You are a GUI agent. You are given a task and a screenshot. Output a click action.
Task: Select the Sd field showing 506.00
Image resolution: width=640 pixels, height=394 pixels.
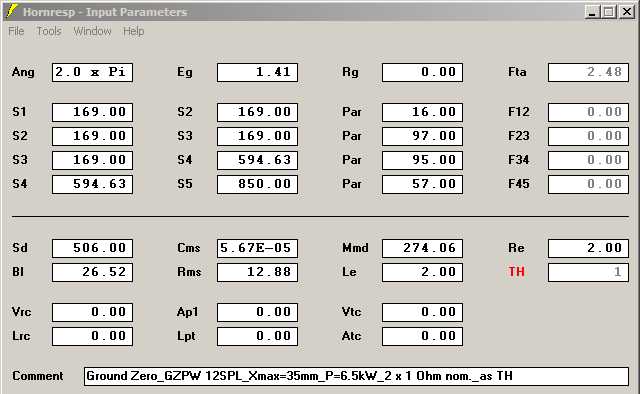[92, 248]
